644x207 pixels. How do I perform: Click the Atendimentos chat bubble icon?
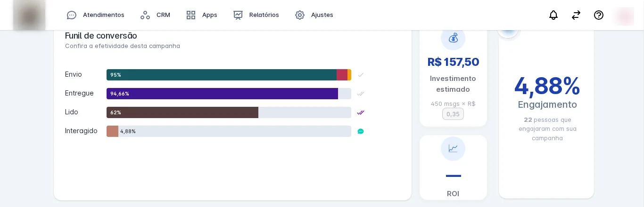pyautogui.click(x=72, y=15)
